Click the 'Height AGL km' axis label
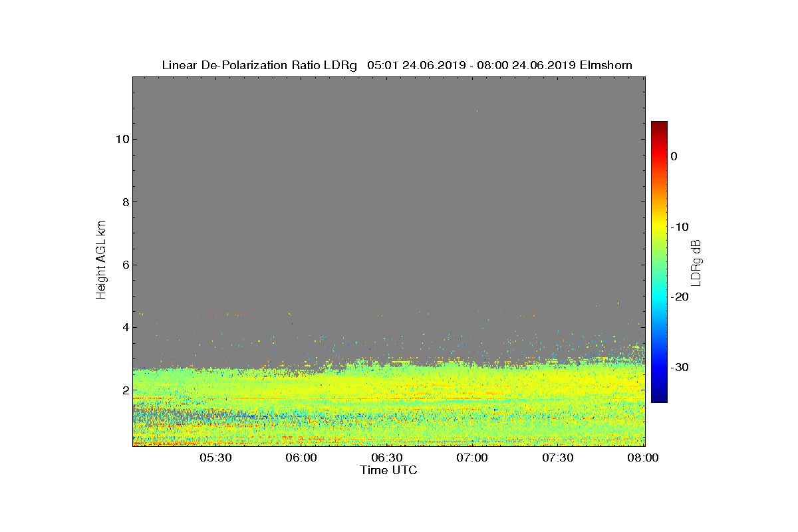This screenshot has height=532, width=798. tap(101, 260)
